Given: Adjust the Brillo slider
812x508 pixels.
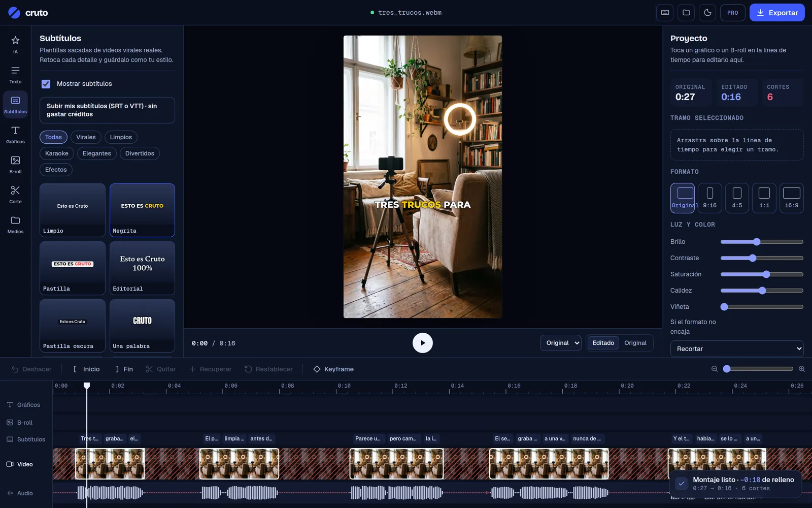Looking at the screenshot, I should pyautogui.click(x=762, y=242).
